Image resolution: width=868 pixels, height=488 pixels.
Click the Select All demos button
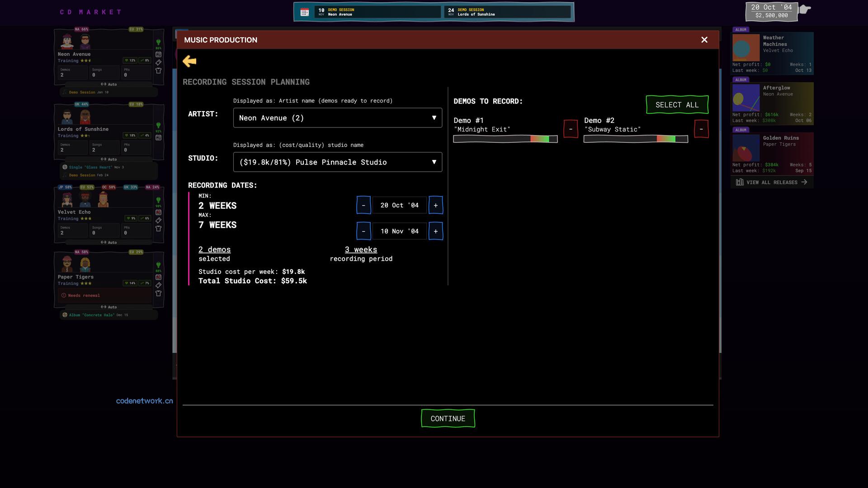(677, 105)
